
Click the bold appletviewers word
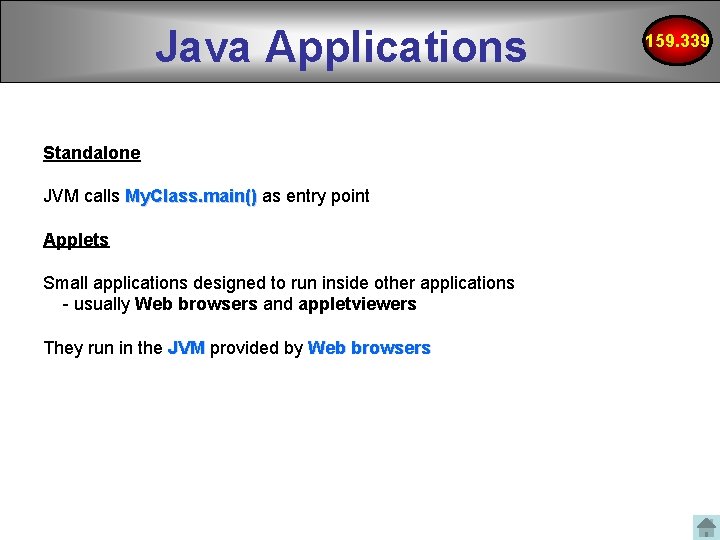point(357,304)
